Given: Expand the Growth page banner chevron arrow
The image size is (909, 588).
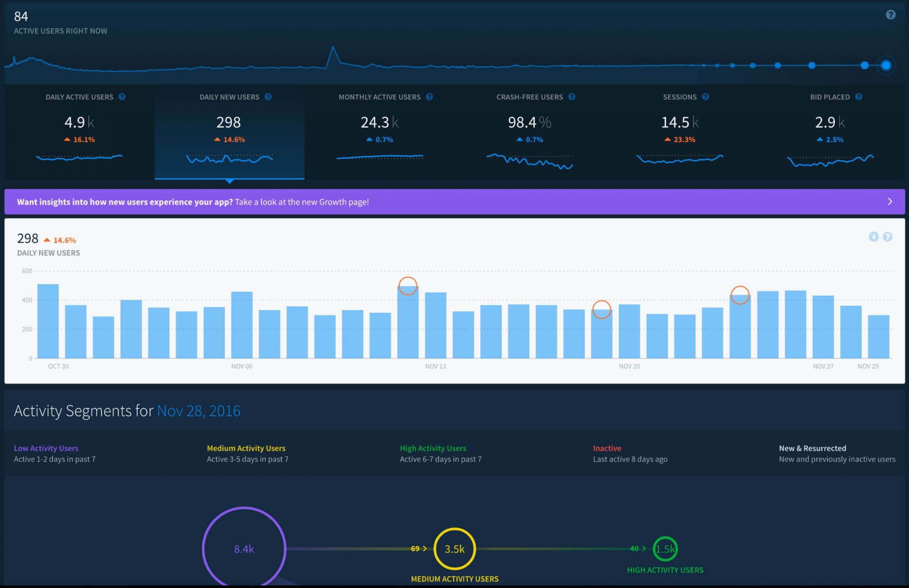Looking at the screenshot, I should (890, 202).
